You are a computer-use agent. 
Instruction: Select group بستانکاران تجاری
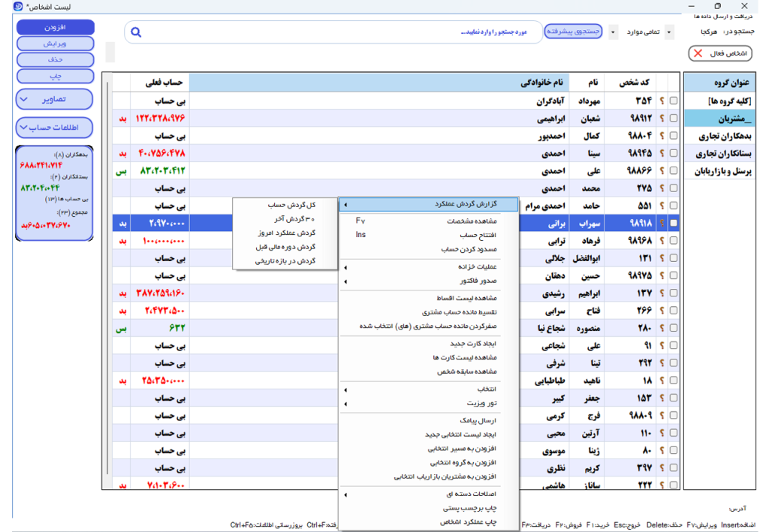[x=720, y=153]
